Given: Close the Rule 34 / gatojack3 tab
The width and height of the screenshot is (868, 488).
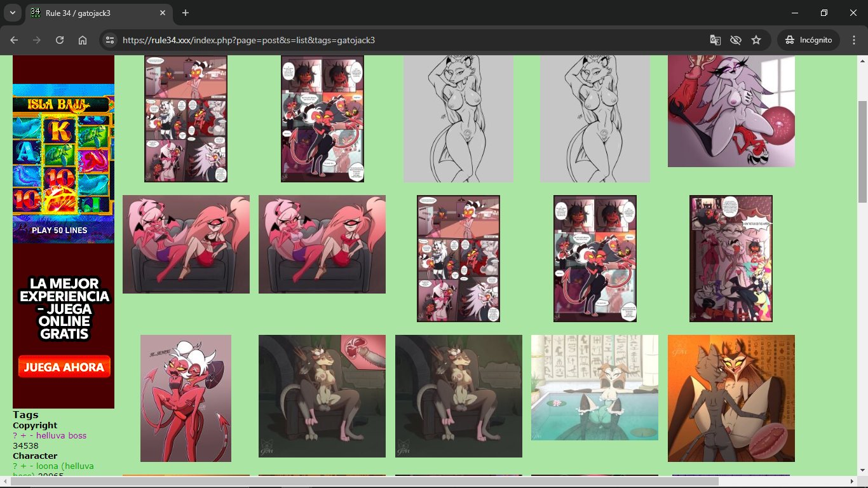Looking at the screenshot, I should point(163,13).
